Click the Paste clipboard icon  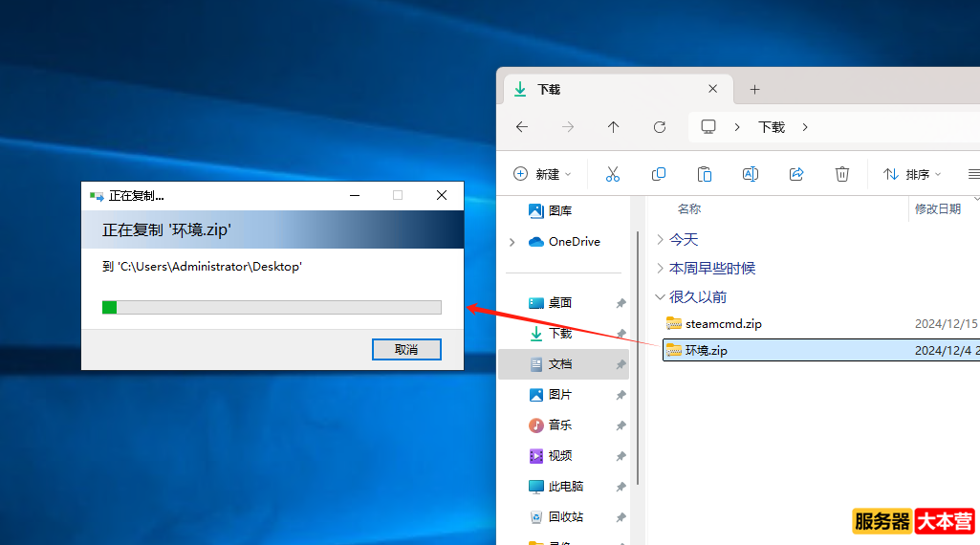705,174
